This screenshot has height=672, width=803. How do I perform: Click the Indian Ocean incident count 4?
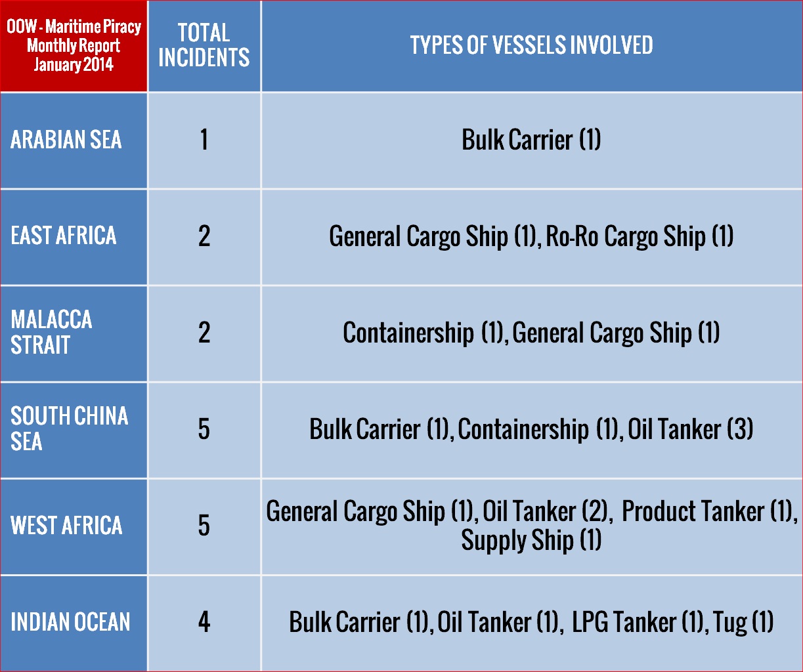point(204,622)
